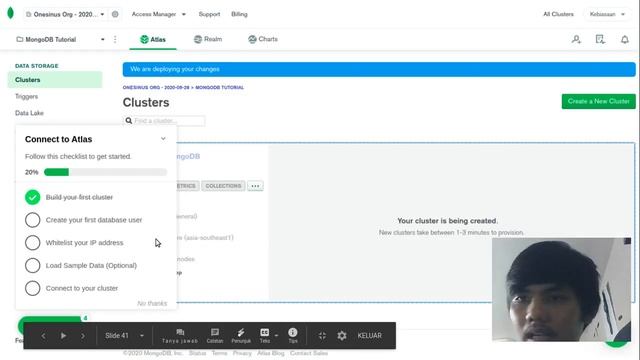Open the Onesinus Org organization dropdown
This screenshot has height=360, width=640.
click(x=65, y=14)
